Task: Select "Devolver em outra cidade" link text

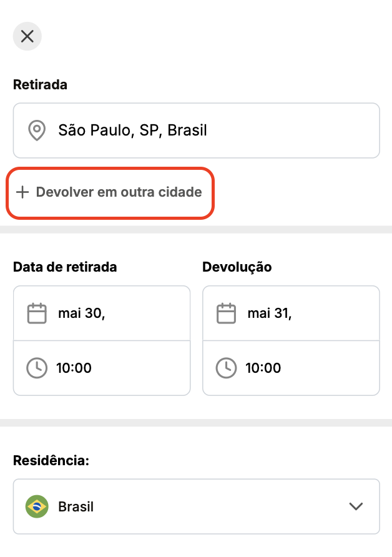Action: [119, 192]
